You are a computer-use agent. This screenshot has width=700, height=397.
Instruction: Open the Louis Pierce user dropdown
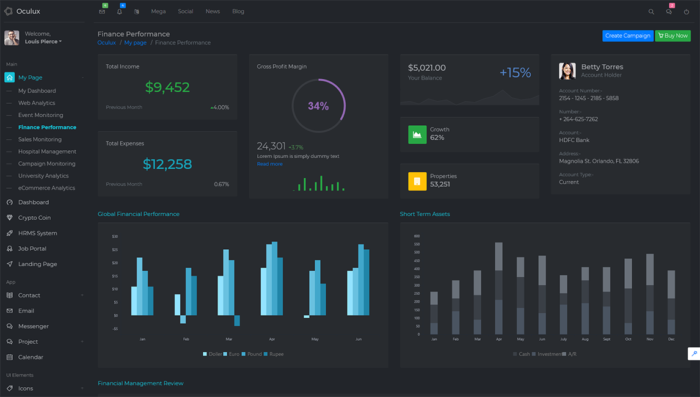tap(43, 42)
